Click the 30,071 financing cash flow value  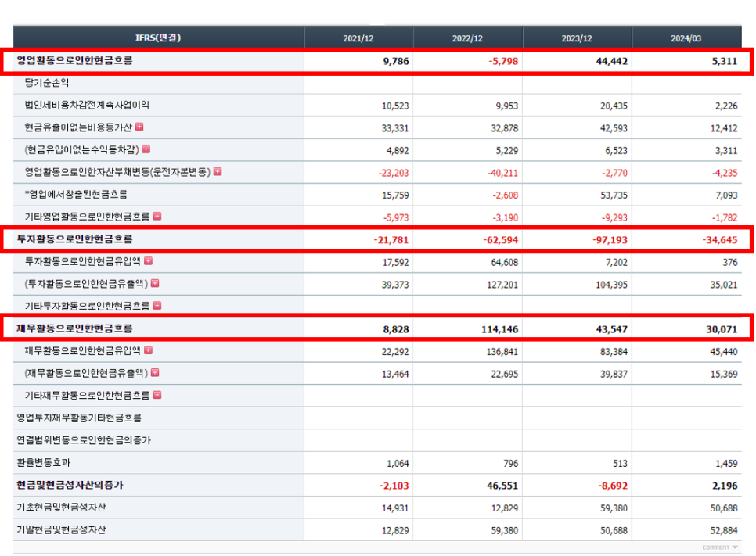coord(722,329)
